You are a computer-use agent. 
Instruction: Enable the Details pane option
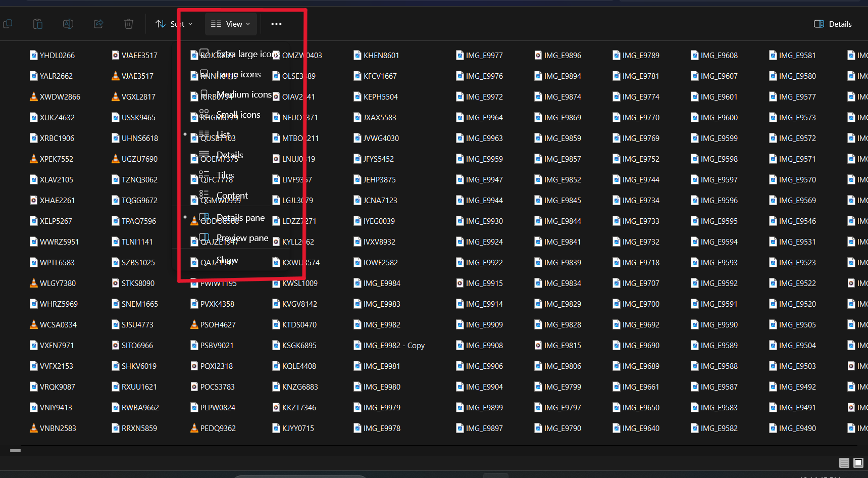click(x=240, y=218)
